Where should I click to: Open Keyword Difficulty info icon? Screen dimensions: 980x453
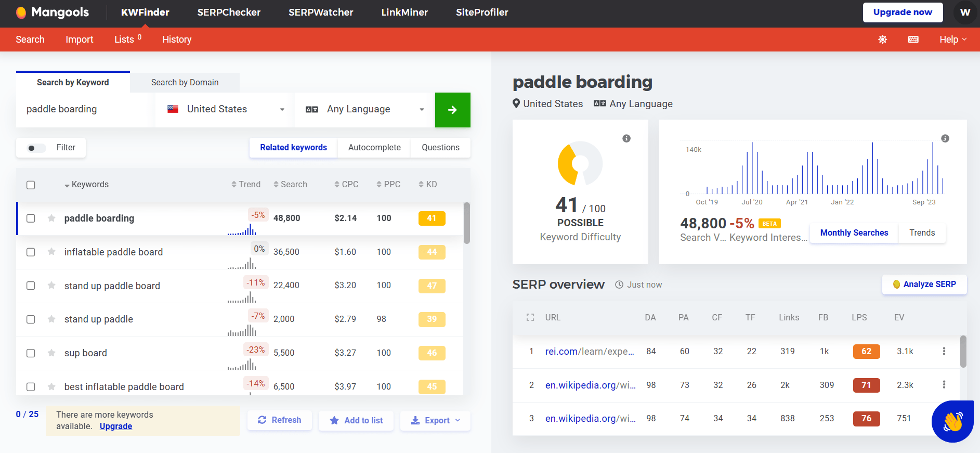coord(626,138)
